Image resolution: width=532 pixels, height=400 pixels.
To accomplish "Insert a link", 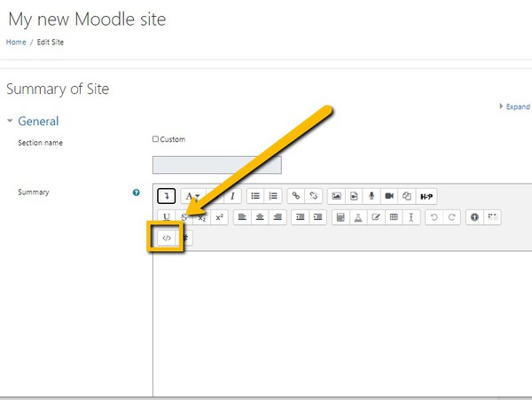I will (x=296, y=196).
